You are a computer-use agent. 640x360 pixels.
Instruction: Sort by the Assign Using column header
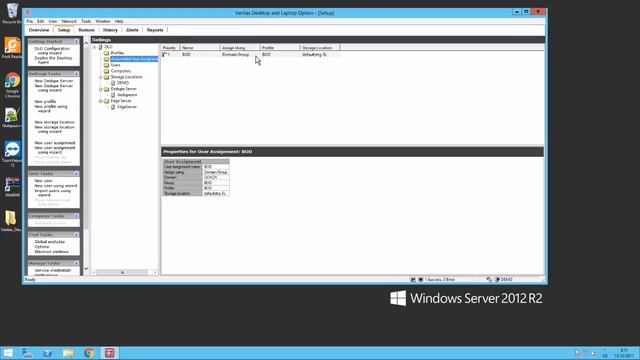coord(240,48)
